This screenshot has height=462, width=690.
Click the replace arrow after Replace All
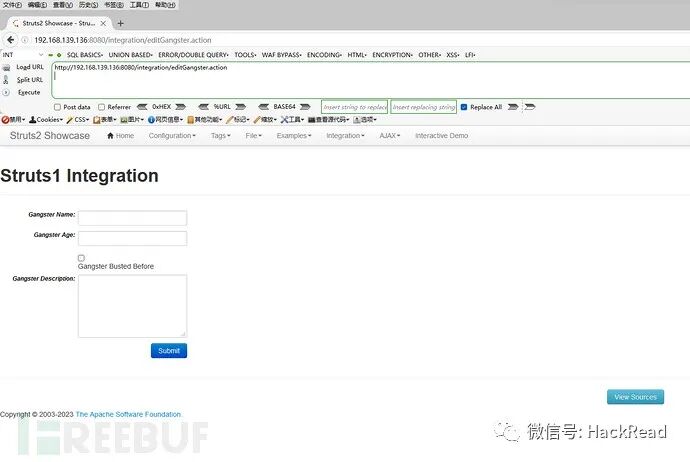coord(513,107)
